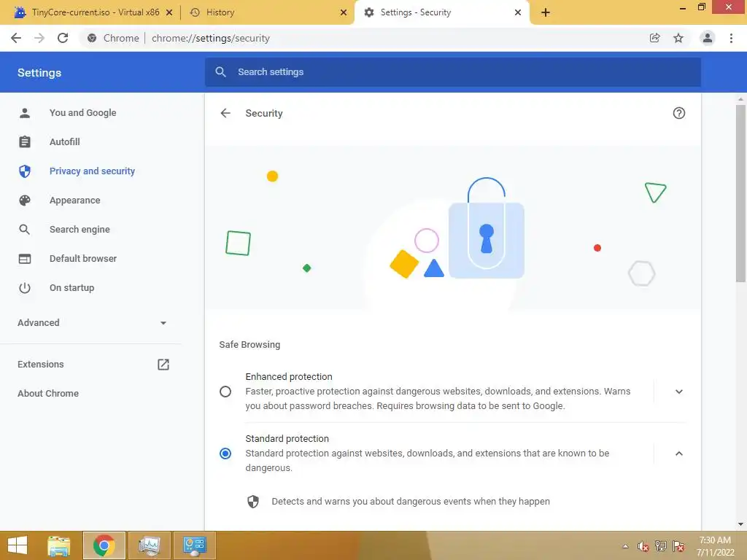This screenshot has width=747, height=560.
Task: Open the external Extensions link icon
Action: coord(163,365)
